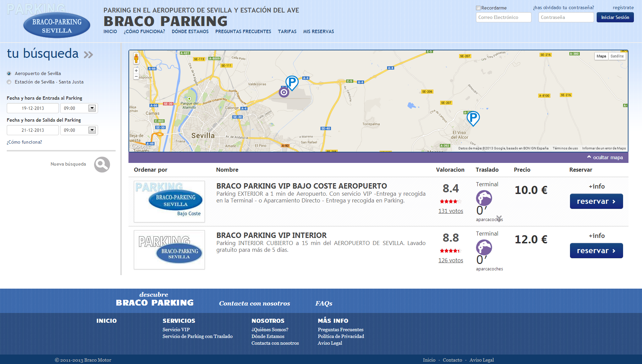The image size is (642, 364).
Task: Open PREGUNTAS FRECUENTES menu item
Action: tap(243, 31)
